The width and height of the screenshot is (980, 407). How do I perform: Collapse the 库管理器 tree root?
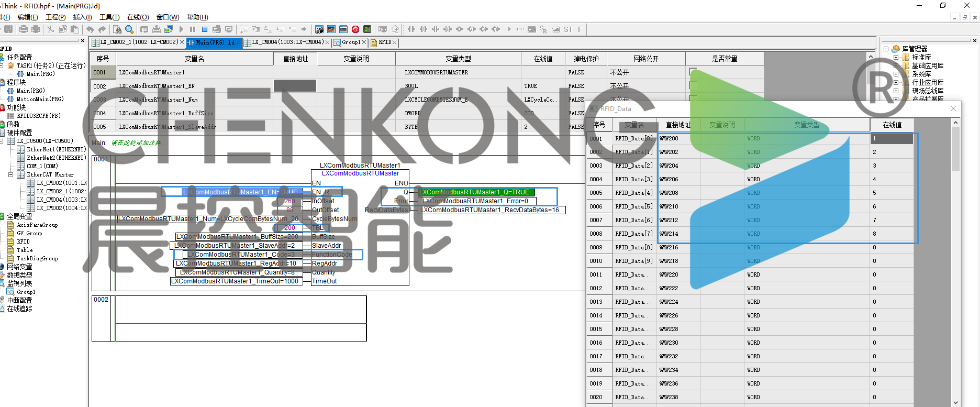pyautogui.click(x=886, y=49)
